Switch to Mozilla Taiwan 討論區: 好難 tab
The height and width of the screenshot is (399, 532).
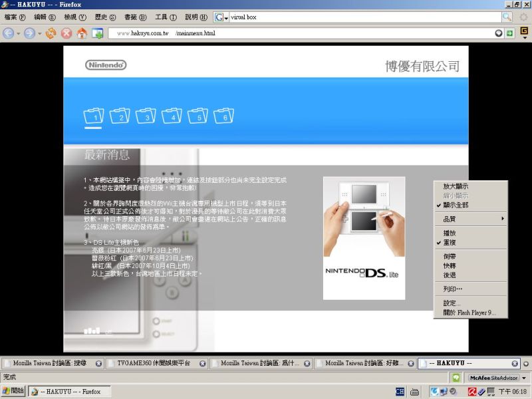(364, 363)
